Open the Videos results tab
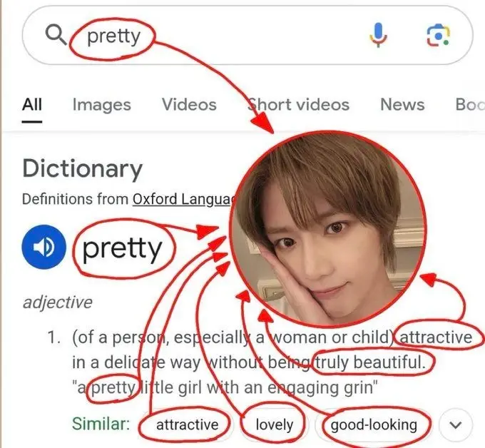 click(188, 105)
